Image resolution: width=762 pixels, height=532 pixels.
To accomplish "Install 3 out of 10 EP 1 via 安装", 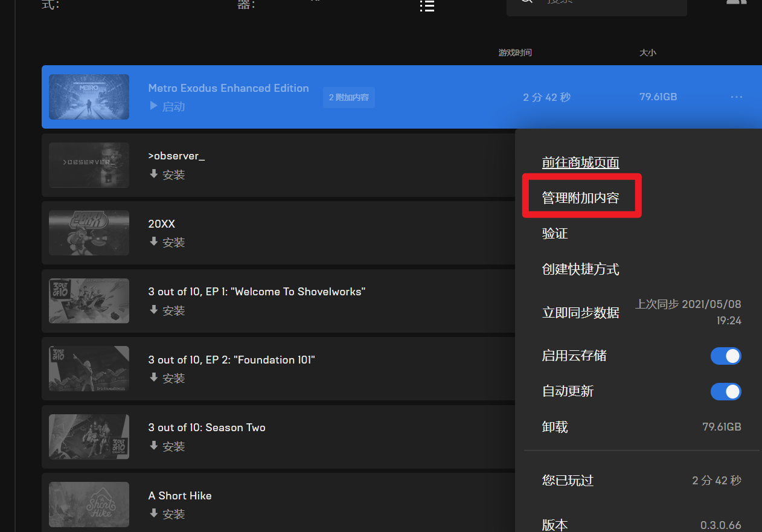I will [x=167, y=310].
